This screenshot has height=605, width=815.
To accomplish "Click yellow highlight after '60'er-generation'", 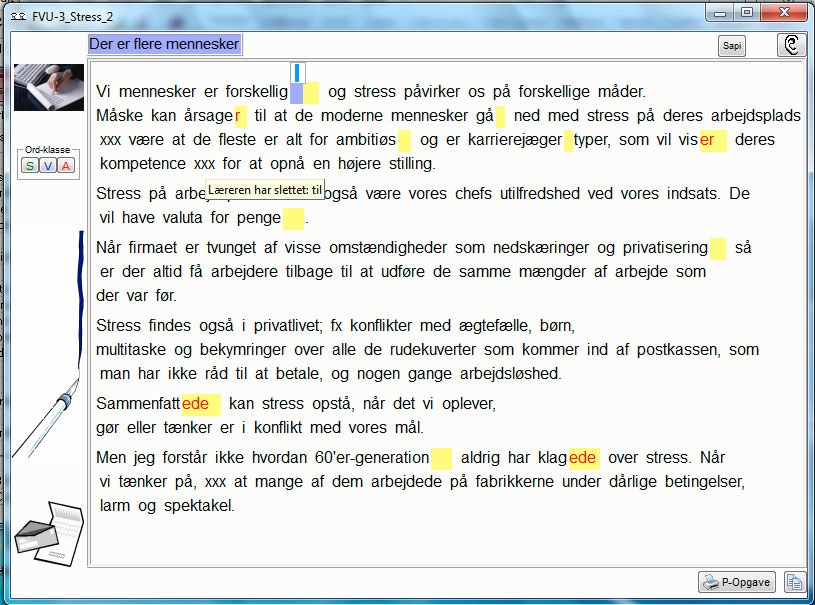I will [441, 458].
